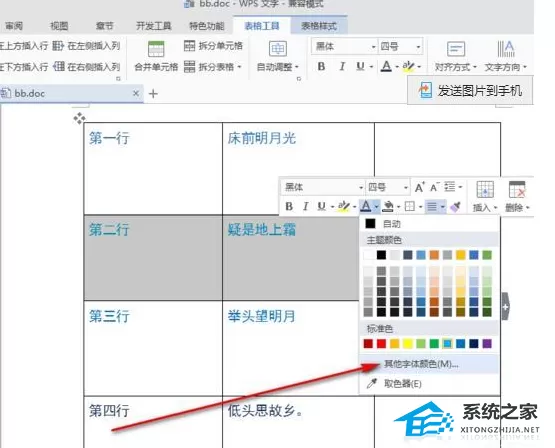Click the Auto Fit (自动调整) icon
Image resolution: width=555 pixels, height=448 pixels.
278,49
